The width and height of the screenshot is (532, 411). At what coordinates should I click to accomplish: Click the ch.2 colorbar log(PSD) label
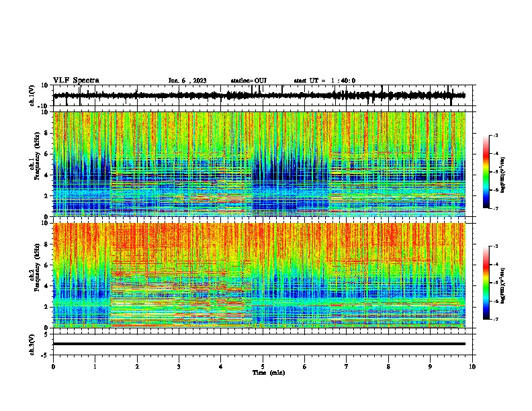503,285
